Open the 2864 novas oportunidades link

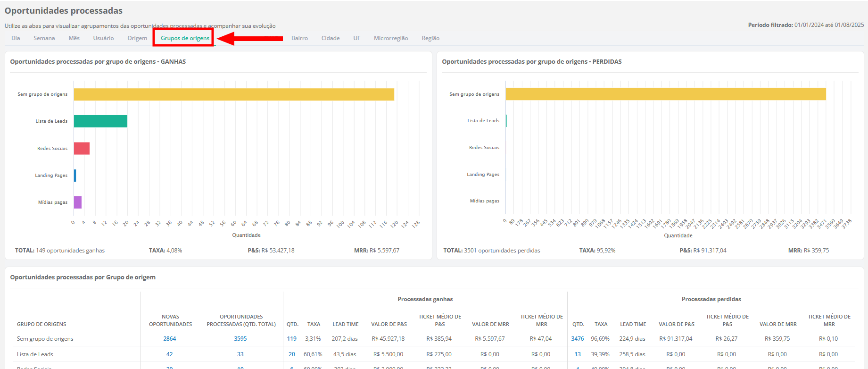click(x=169, y=339)
